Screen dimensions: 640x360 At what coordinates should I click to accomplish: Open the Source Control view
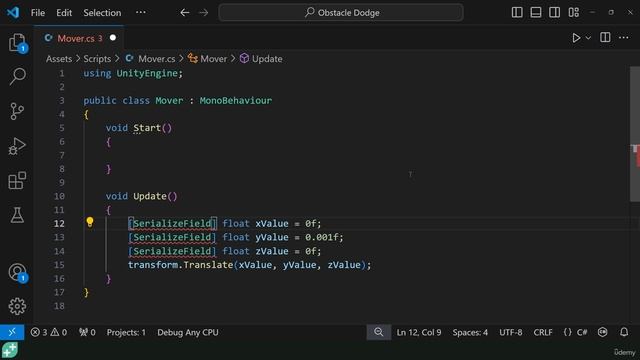17,111
